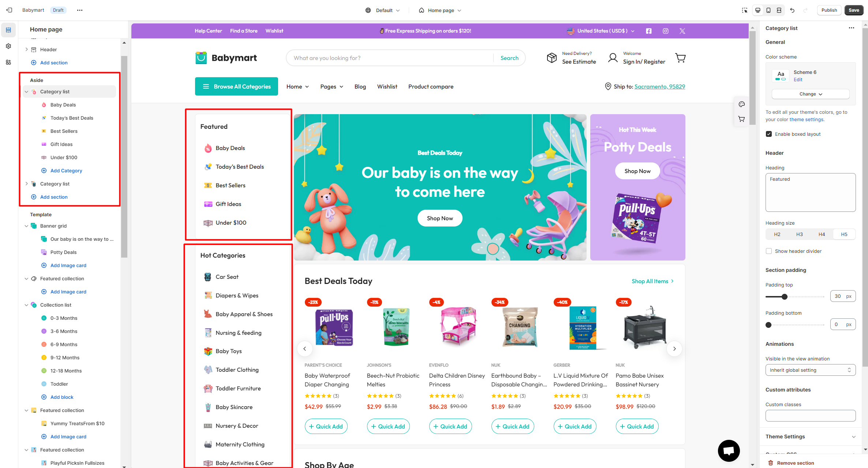Select H3 heading size
The width and height of the screenshot is (868, 468).
(x=800, y=235)
